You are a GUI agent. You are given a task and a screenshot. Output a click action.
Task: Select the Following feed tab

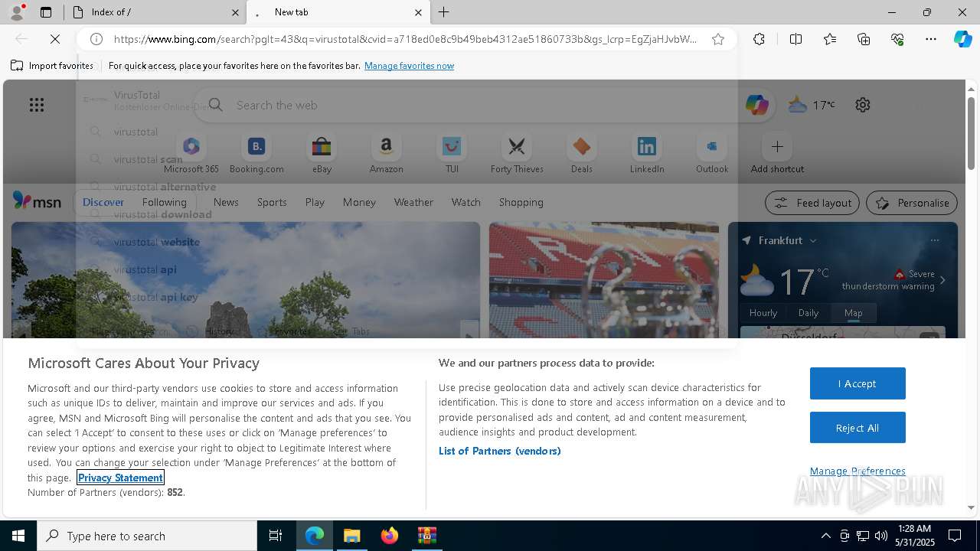[x=165, y=202]
